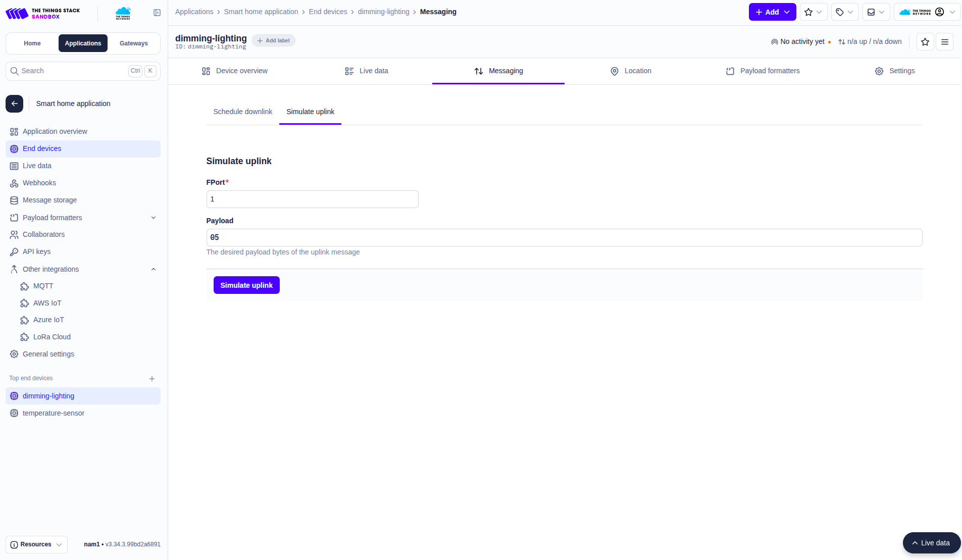Open the inbox notifications dropdown

pyautogui.click(x=876, y=12)
